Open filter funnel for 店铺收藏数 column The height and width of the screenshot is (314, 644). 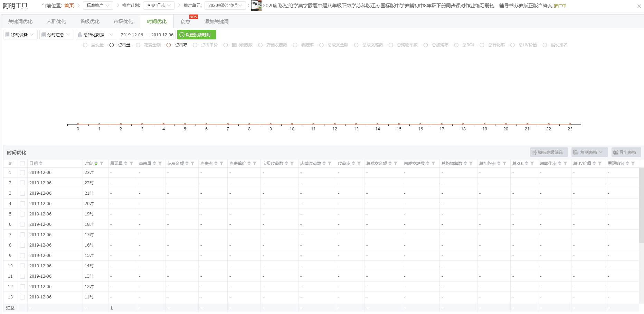[x=330, y=164]
